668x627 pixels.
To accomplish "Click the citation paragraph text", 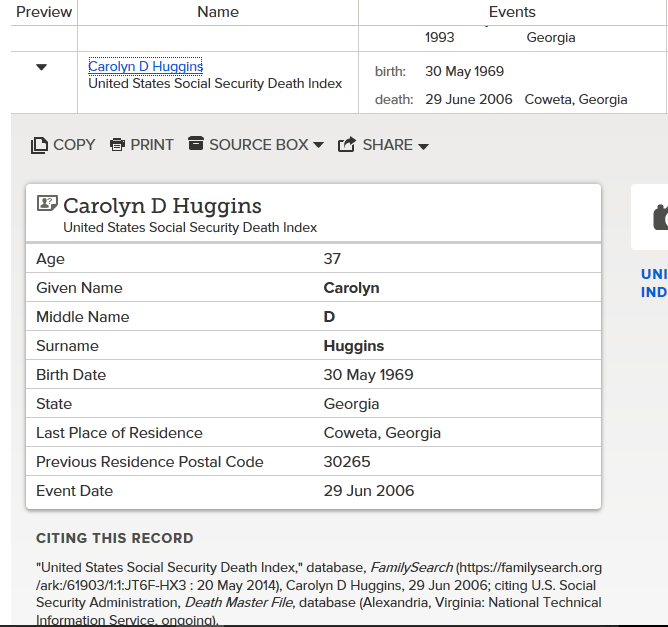I will pyautogui.click(x=319, y=593).
